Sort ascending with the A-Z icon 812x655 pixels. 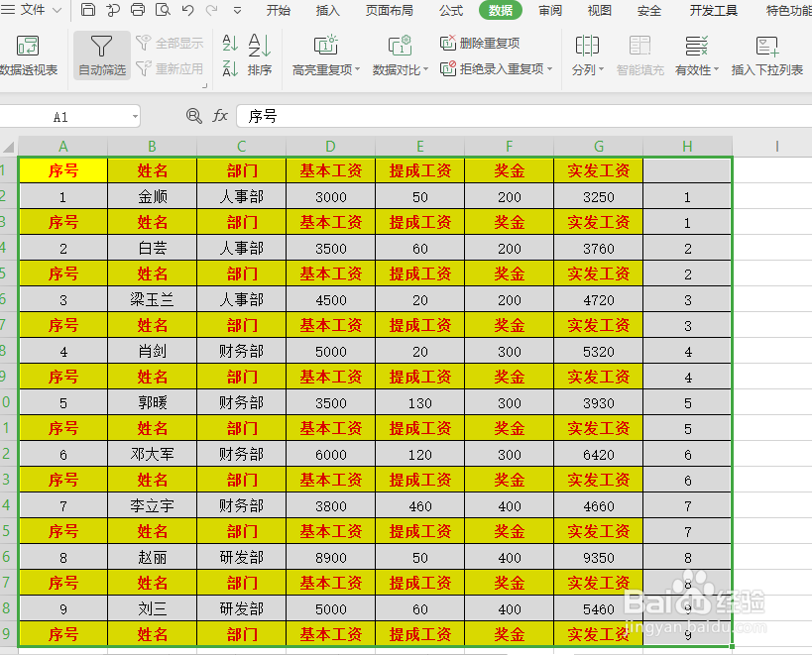[230, 43]
